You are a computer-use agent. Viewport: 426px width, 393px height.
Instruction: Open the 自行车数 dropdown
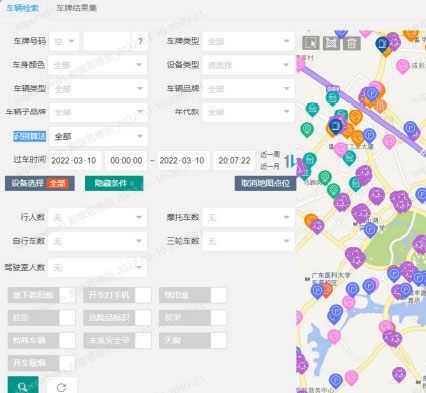[98, 241]
